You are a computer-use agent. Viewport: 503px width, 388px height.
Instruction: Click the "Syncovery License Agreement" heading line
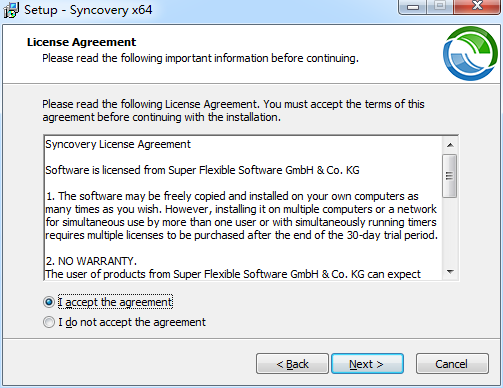[118, 144]
